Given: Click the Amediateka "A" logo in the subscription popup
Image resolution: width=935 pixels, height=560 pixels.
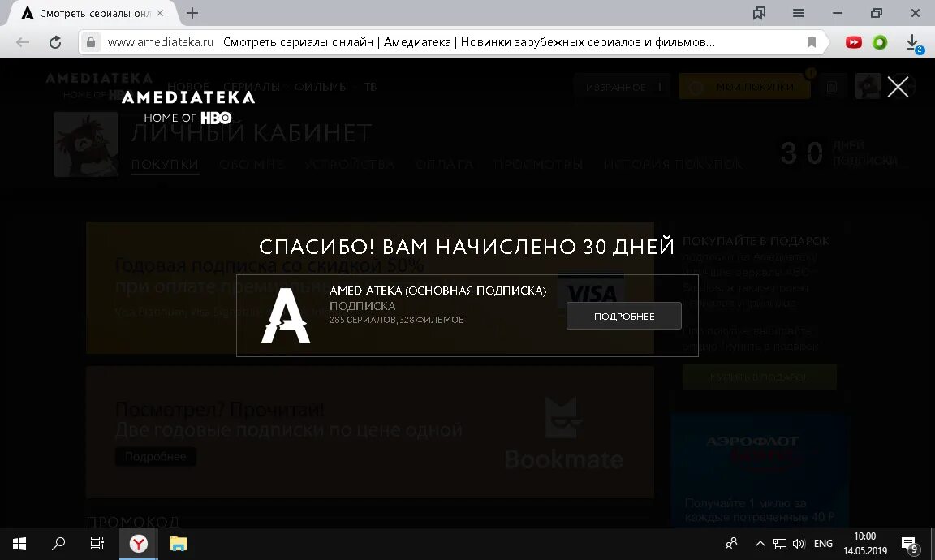Looking at the screenshot, I should pyautogui.click(x=285, y=315).
